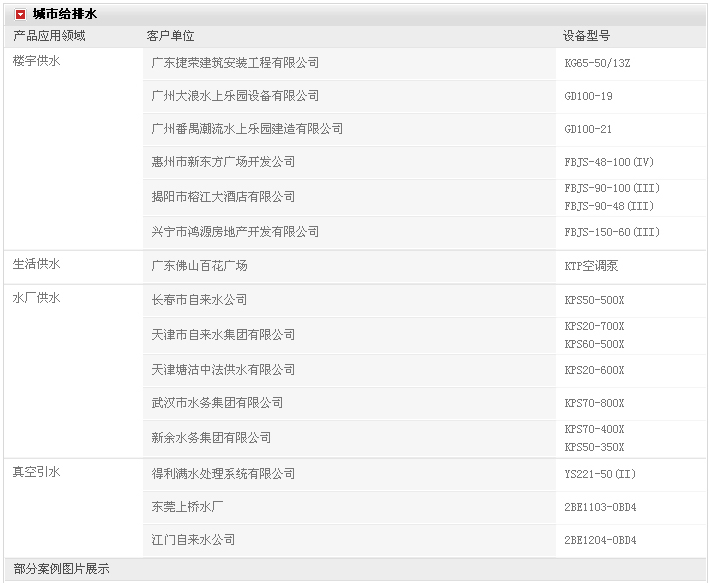Select 广东捷荣建筑安装工程有限公司 customer
710x583 pixels.
[235, 63]
